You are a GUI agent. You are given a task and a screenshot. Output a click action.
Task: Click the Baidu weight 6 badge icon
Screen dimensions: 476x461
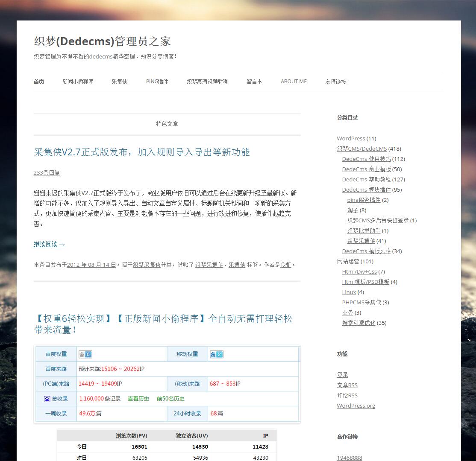click(85, 354)
